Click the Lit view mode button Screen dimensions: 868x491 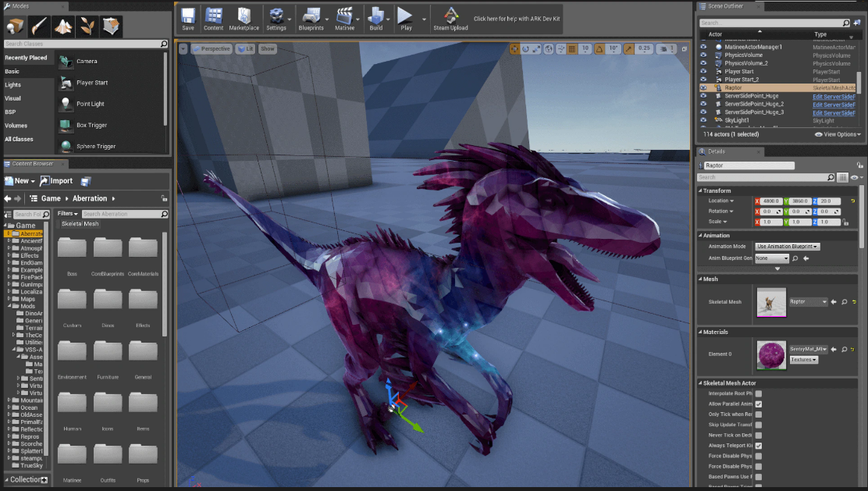click(244, 48)
